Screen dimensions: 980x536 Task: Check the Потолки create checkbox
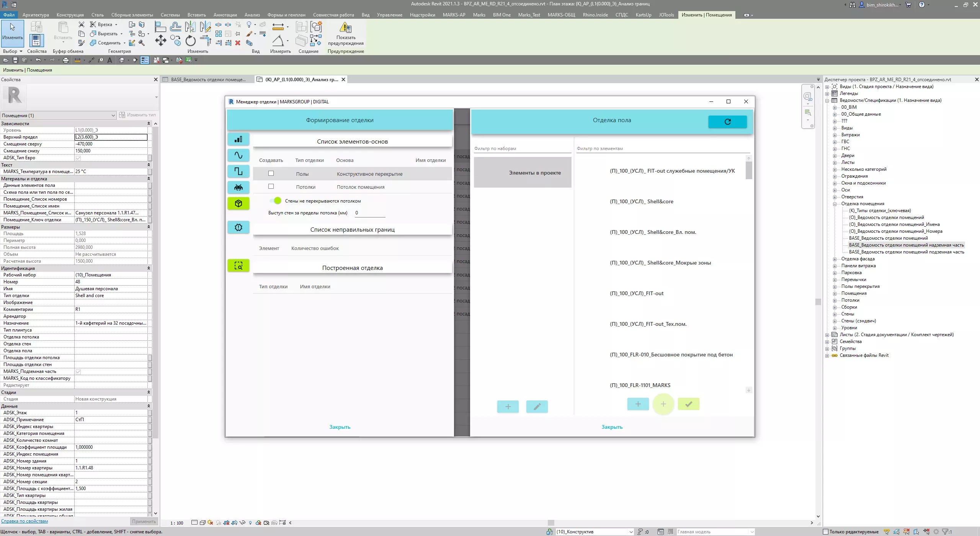click(271, 186)
